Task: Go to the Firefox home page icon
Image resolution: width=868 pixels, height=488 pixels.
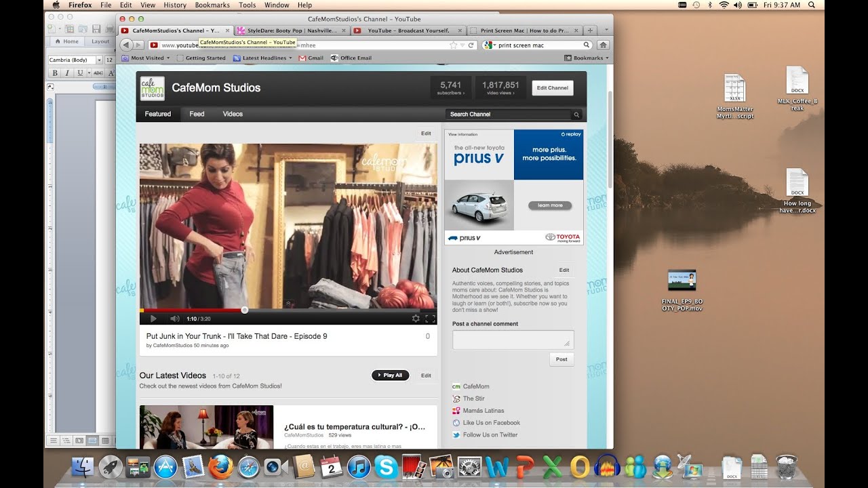Action: click(603, 45)
